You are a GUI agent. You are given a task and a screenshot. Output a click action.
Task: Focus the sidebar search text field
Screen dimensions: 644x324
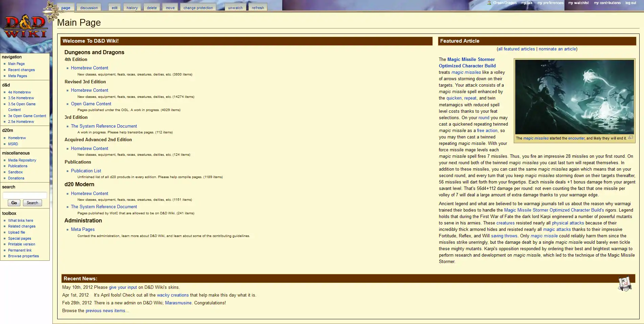point(25,195)
